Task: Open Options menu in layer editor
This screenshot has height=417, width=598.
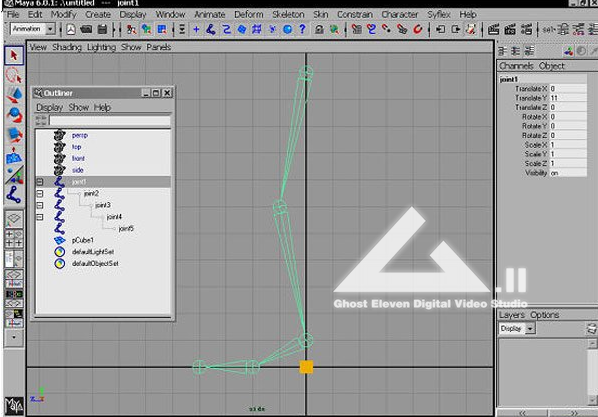Action: pyautogui.click(x=545, y=315)
